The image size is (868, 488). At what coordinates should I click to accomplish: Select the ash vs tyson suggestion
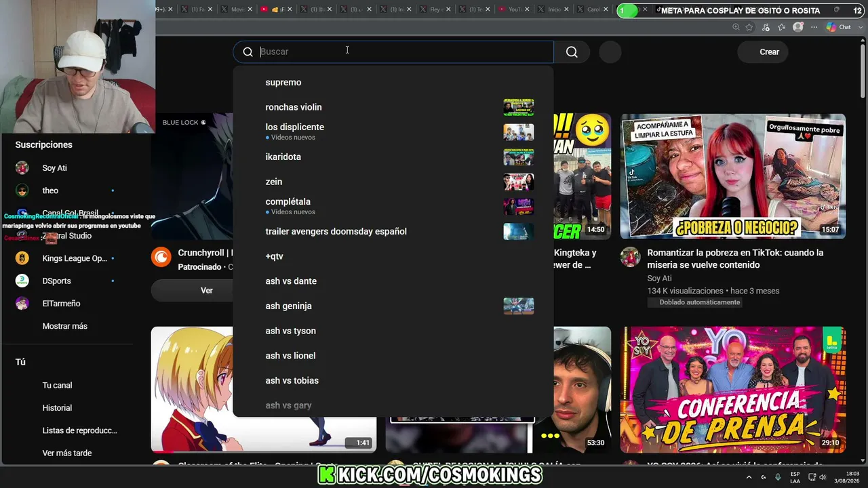pyautogui.click(x=393, y=331)
